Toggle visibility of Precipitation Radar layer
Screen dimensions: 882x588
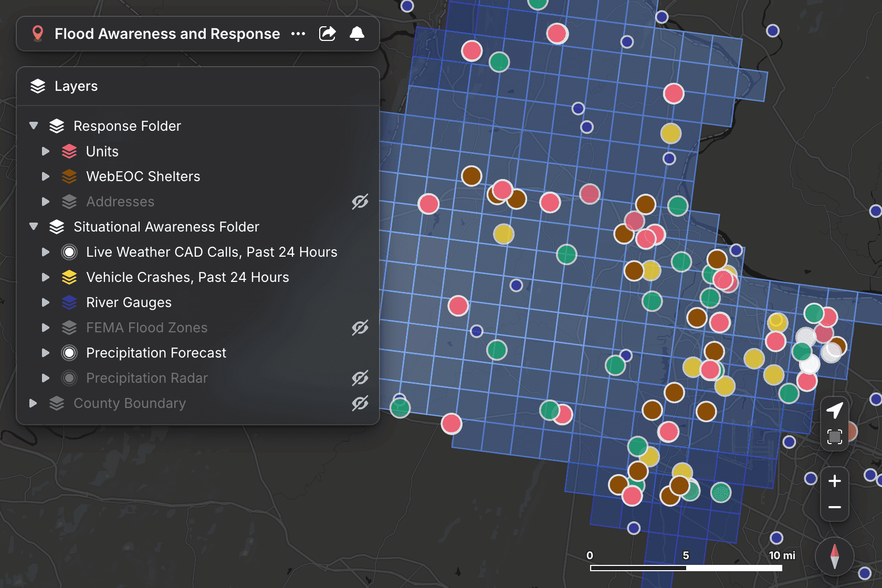pyautogui.click(x=360, y=378)
